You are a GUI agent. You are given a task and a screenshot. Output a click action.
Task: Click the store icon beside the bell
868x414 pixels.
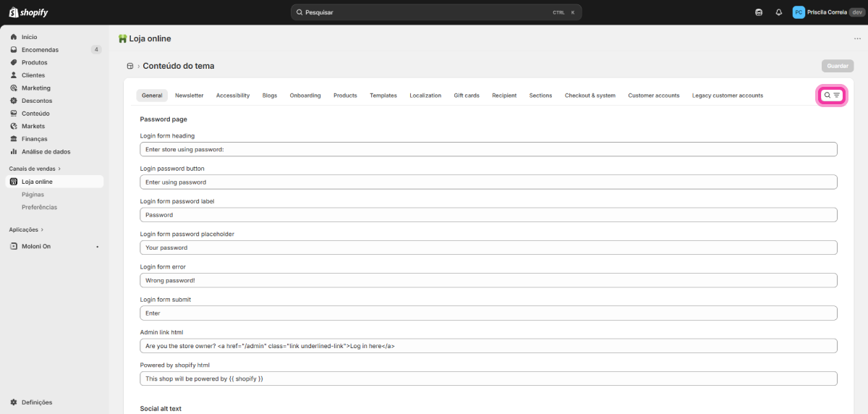pos(759,12)
